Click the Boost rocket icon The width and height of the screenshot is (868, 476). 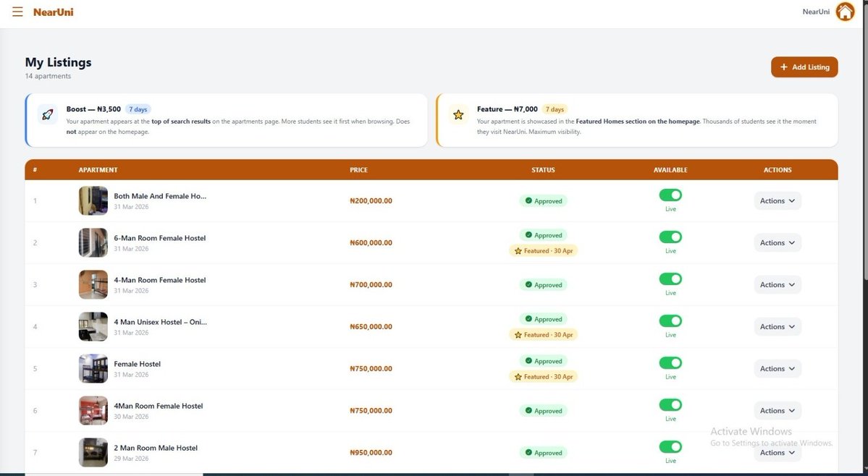[x=48, y=115]
